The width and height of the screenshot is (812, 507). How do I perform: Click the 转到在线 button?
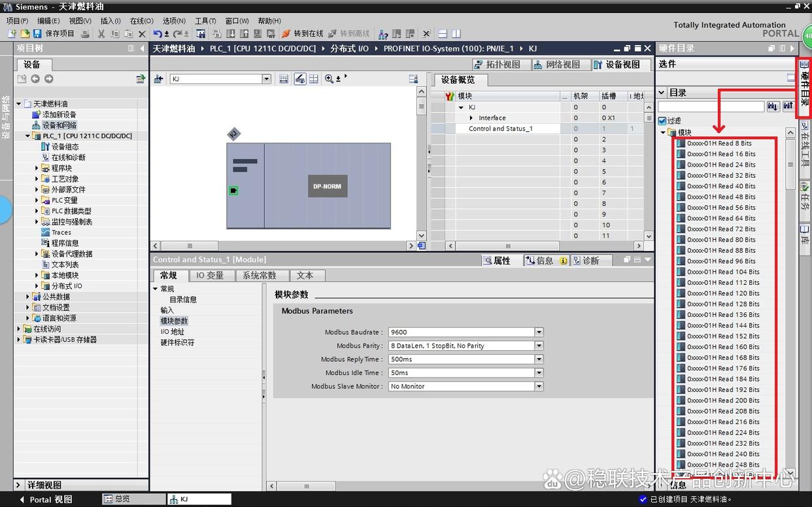pos(303,33)
